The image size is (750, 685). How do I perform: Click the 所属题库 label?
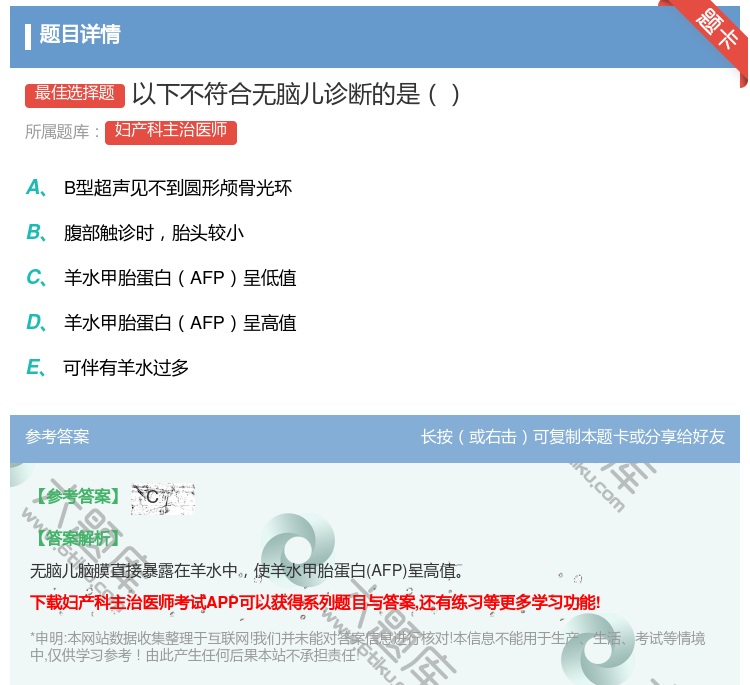click(62, 132)
